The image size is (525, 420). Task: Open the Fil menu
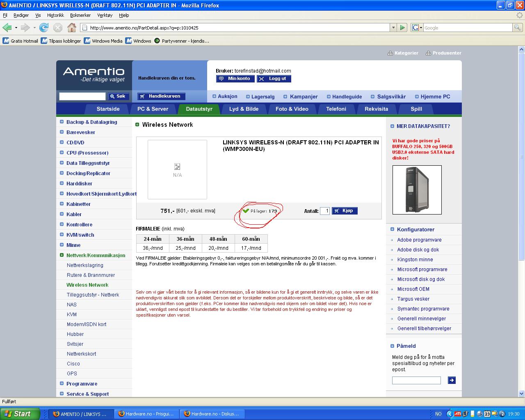pyautogui.click(x=5, y=15)
